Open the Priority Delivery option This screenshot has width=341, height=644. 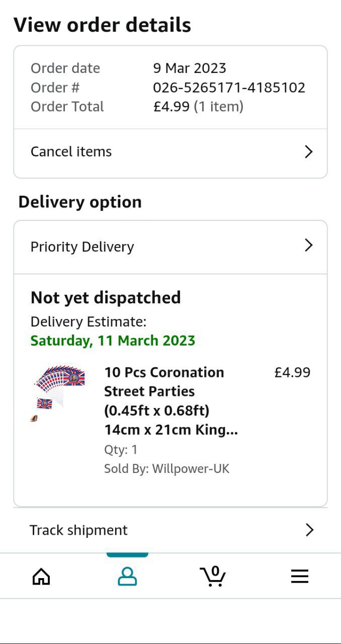[82, 247]
